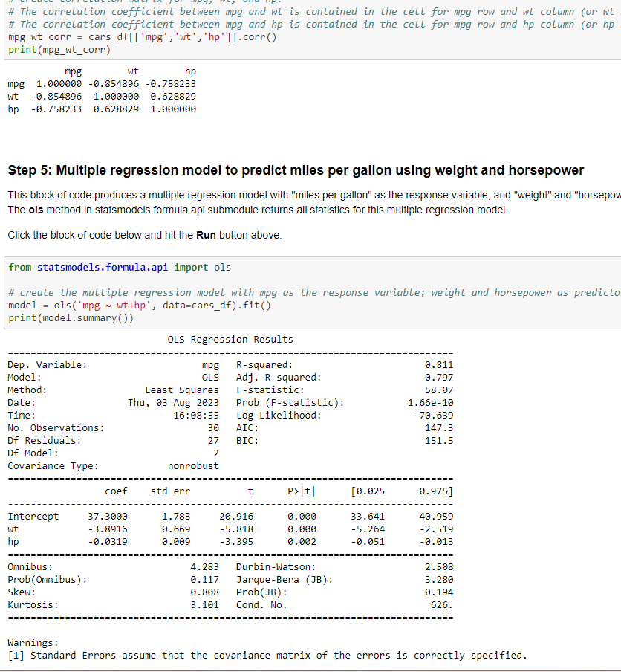This screenshot has width=621, height=672.
Task: Select the Omnibus value 4.283
Action: [x=205, y=567]
